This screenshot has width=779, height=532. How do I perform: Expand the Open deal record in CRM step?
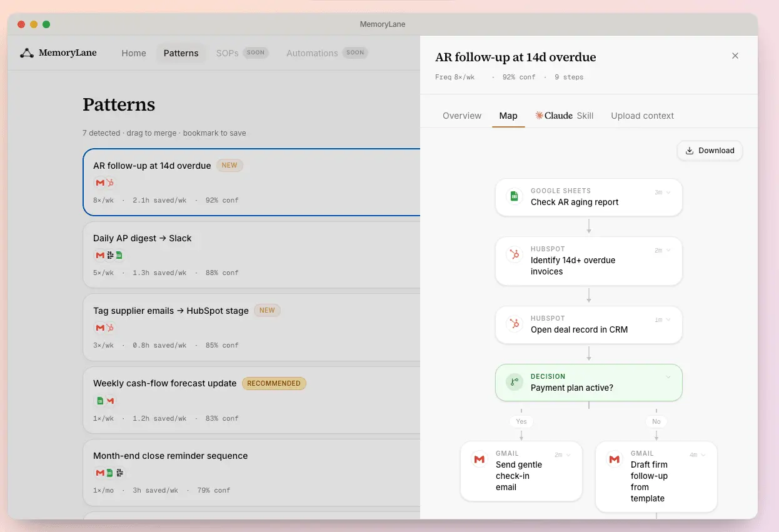point(668,320)
